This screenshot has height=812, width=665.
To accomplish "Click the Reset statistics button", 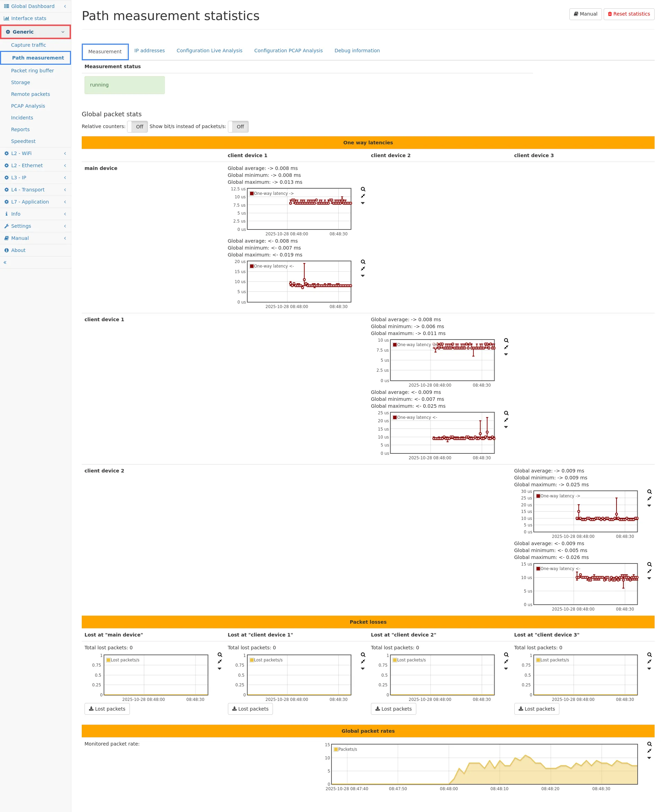I will [628, 14].
